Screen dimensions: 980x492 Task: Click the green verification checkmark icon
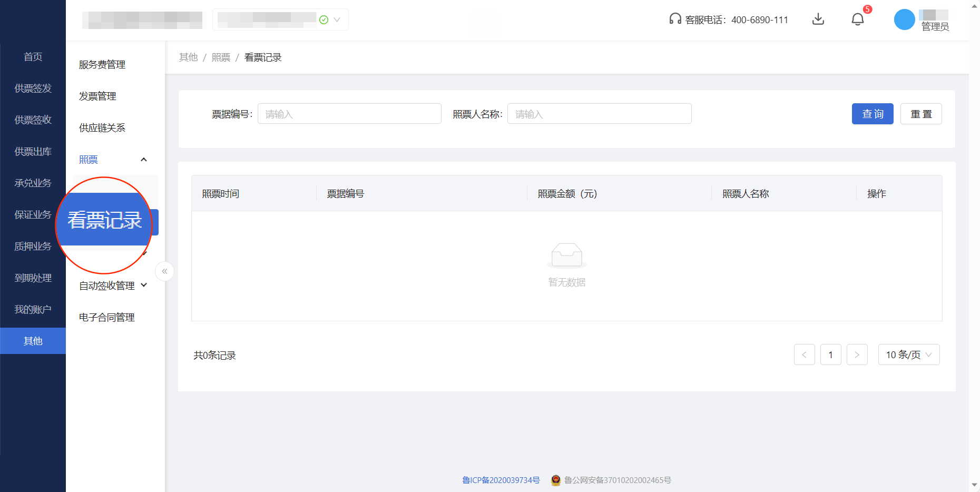(x=323, y=19)
